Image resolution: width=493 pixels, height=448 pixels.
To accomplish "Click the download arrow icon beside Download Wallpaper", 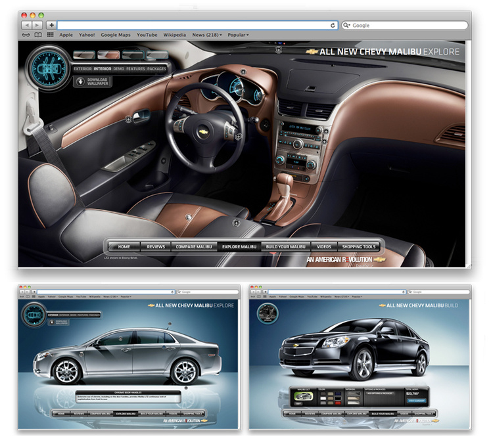I will (80, 81).
